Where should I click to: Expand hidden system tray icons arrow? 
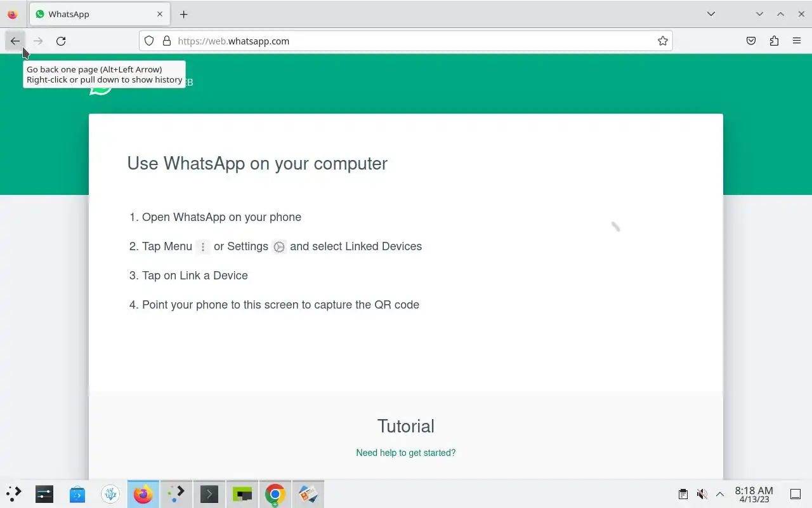point(720,494)
